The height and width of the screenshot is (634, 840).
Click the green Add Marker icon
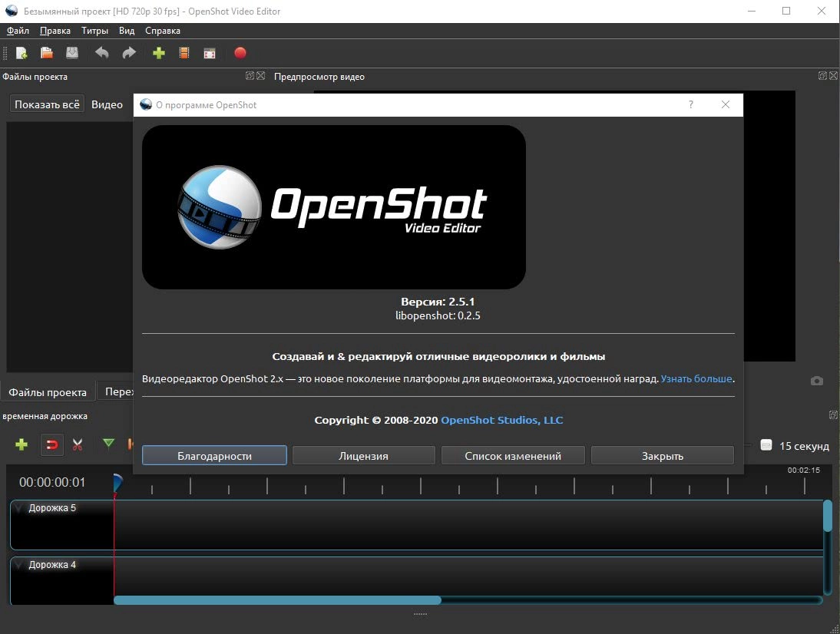[108, 444]
